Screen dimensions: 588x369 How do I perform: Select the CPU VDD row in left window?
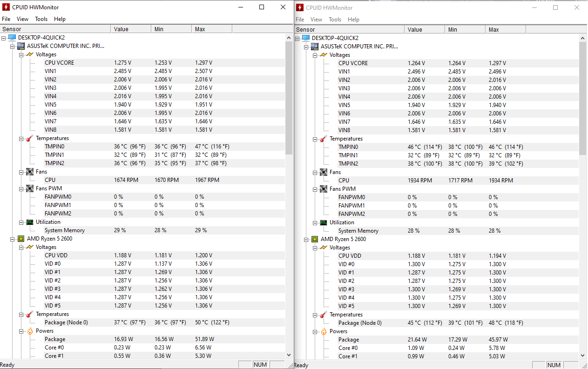coord(164,255)
